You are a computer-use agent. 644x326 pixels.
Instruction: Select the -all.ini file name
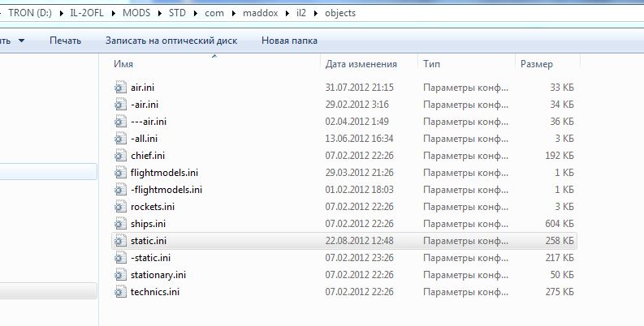145,139
